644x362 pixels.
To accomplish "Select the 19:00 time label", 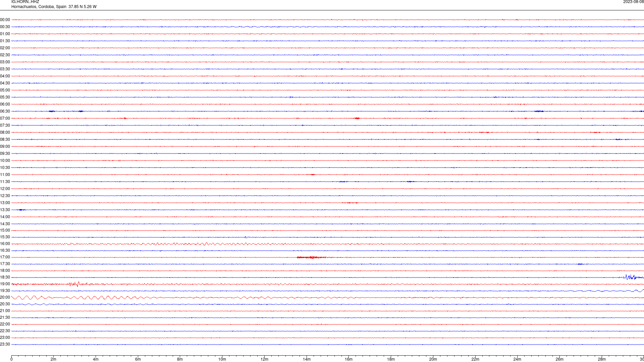I will coord(5,284).
